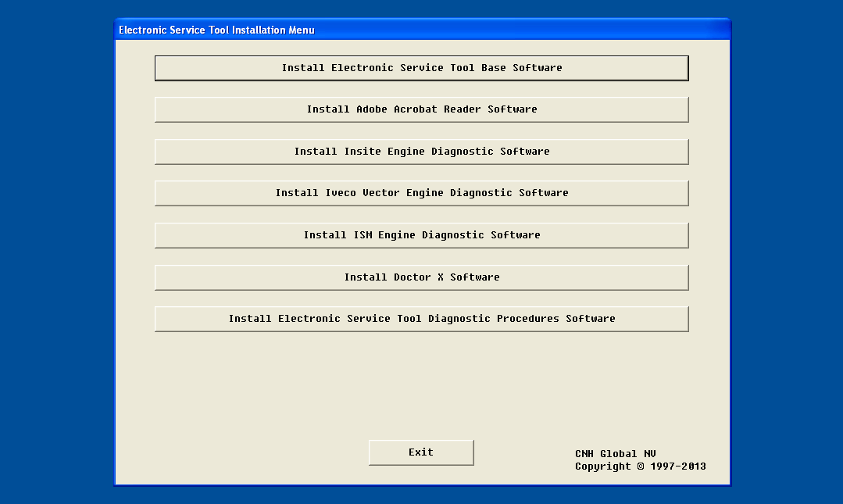
Task: Click the Electronic Service Tool Installation Menu title
Action: 216,30
